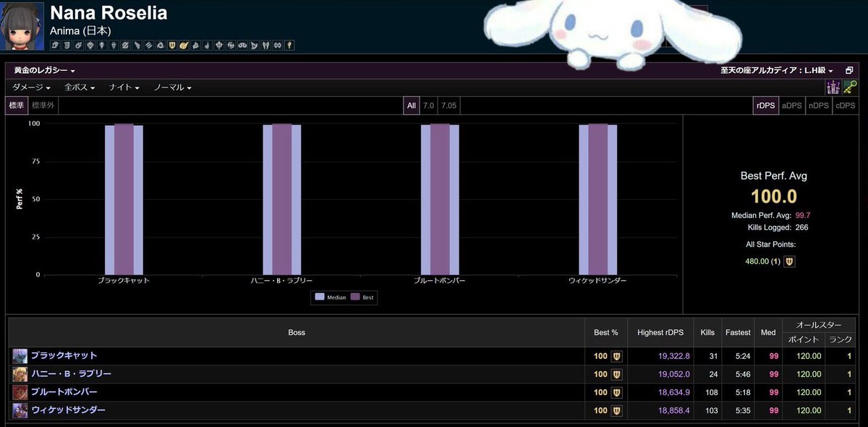The height and width of the screenshot is (427, 868).
Task: Enable the aDPS metric
Action: 791,105
